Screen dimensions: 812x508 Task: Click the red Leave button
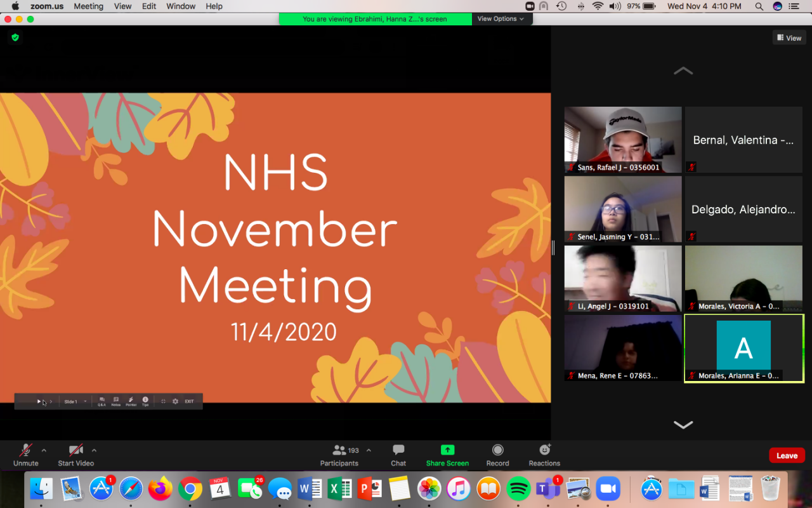tap(787, 455)
